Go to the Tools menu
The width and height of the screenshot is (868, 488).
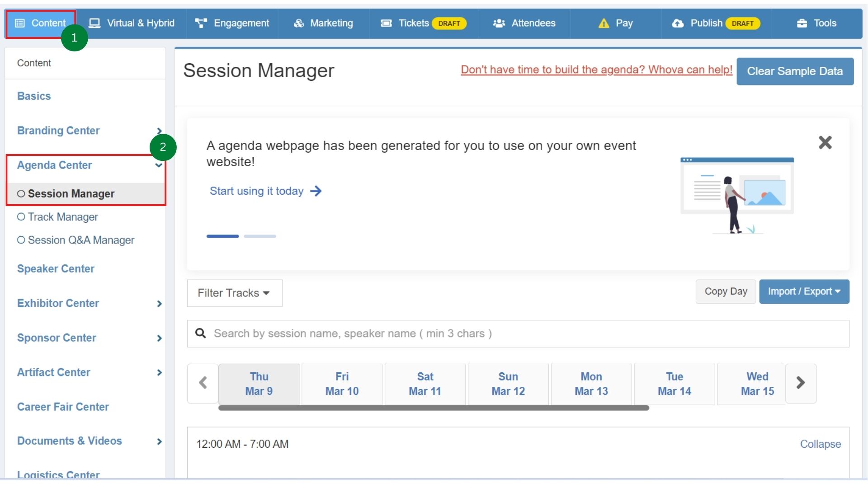(x=816, y=23)
